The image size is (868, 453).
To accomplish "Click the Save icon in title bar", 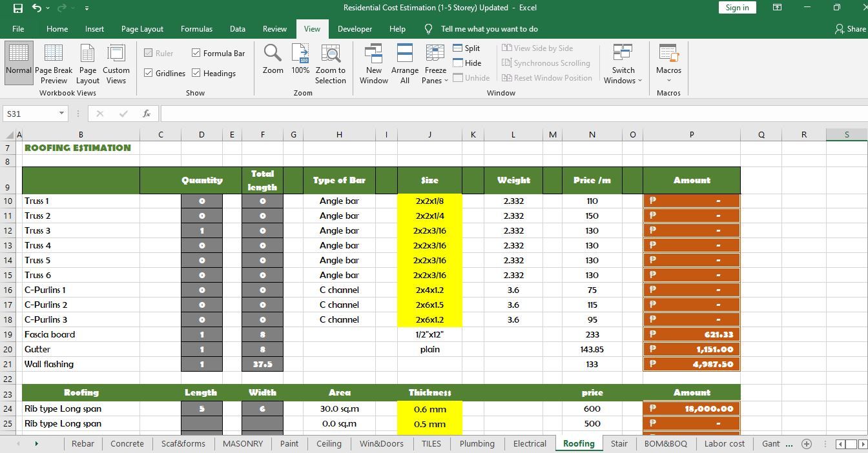I will [17, 8].
